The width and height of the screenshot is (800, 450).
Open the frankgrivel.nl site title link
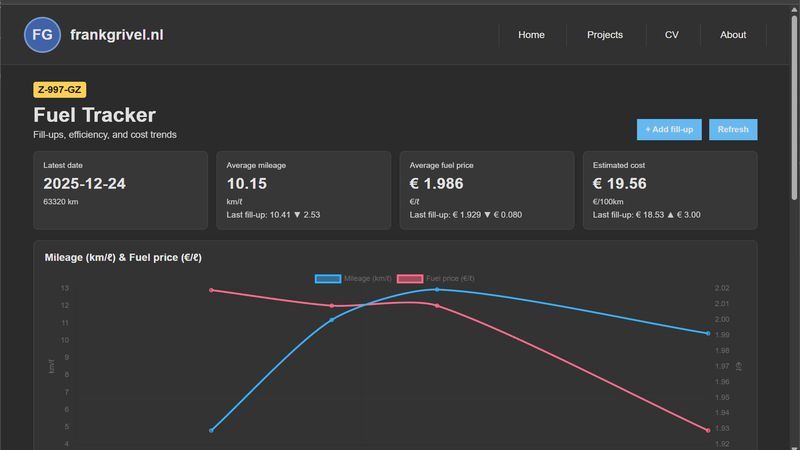pyautogui.click(x=116, y=35)
